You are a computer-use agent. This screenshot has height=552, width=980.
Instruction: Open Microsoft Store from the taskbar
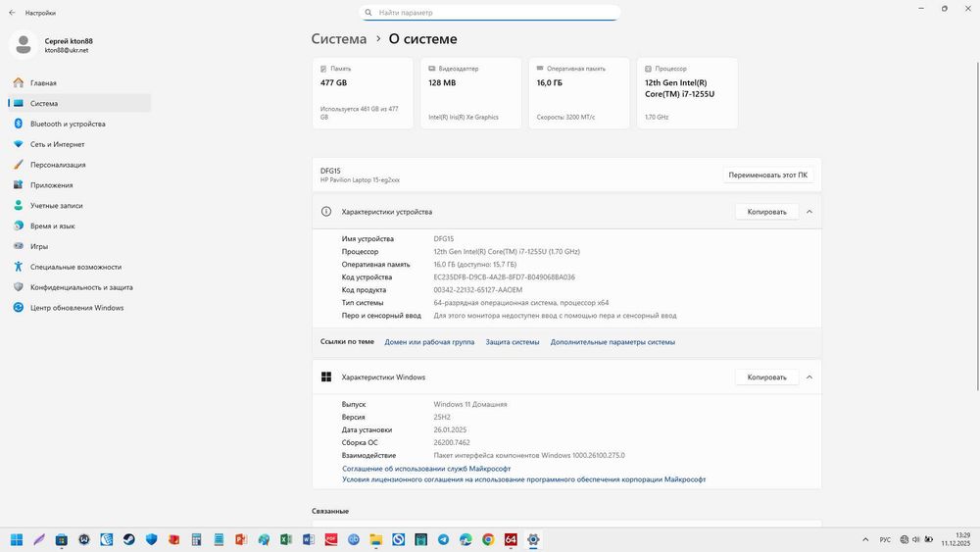point(61,539)
